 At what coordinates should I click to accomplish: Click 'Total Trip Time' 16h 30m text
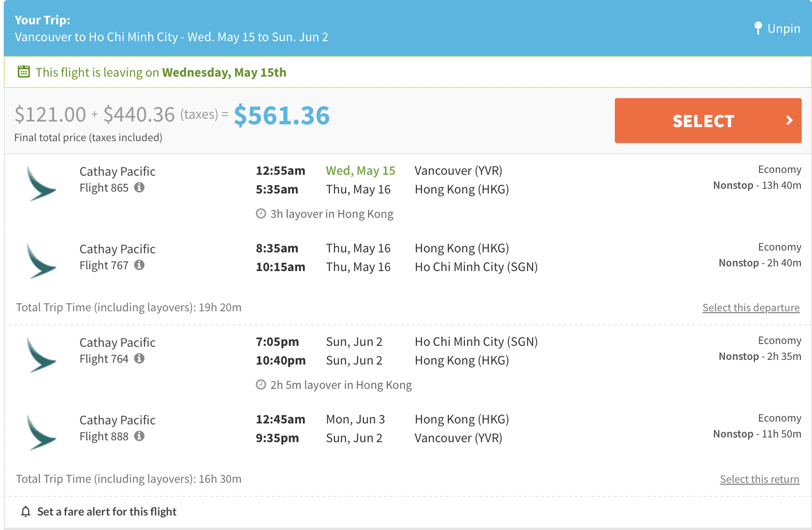tap(128, 479)
